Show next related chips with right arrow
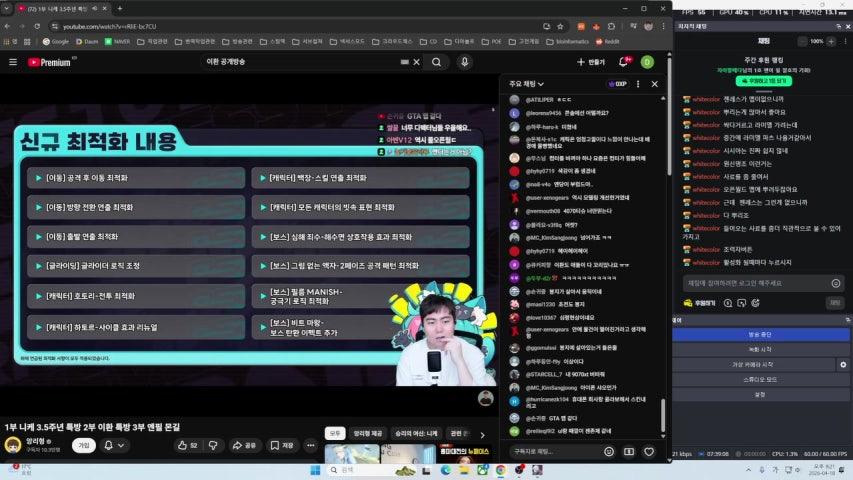This screenshot has width=853, height=480. coord(482,435)
